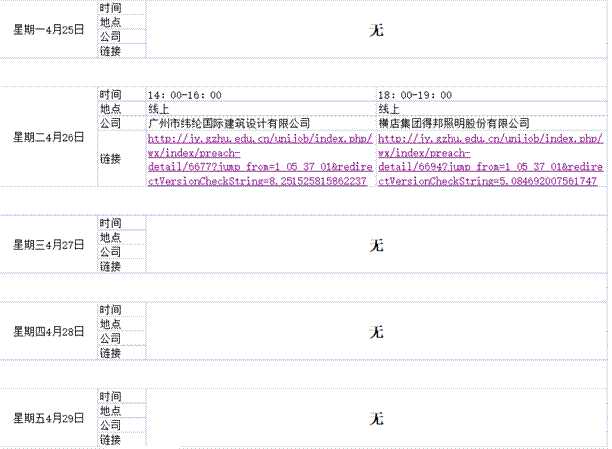Select Thursday's merged 无 cell
The image size is (612, 449).
pyautogui.click(x=376, y=331)
